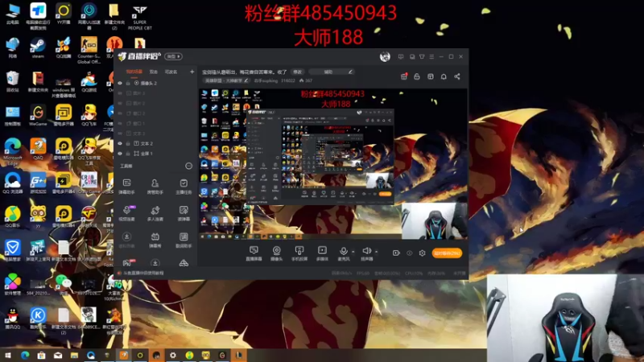The width and height of the screenshot is (644, 362).
Task: Open Steam desktop shortcut
Action: coord(38,48)
